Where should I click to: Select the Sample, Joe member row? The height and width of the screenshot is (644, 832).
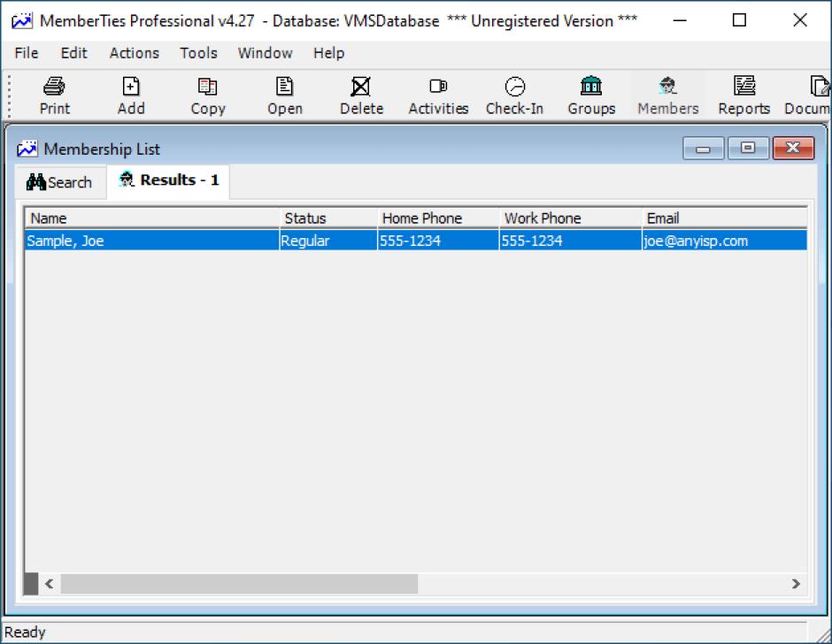[150, 241]
